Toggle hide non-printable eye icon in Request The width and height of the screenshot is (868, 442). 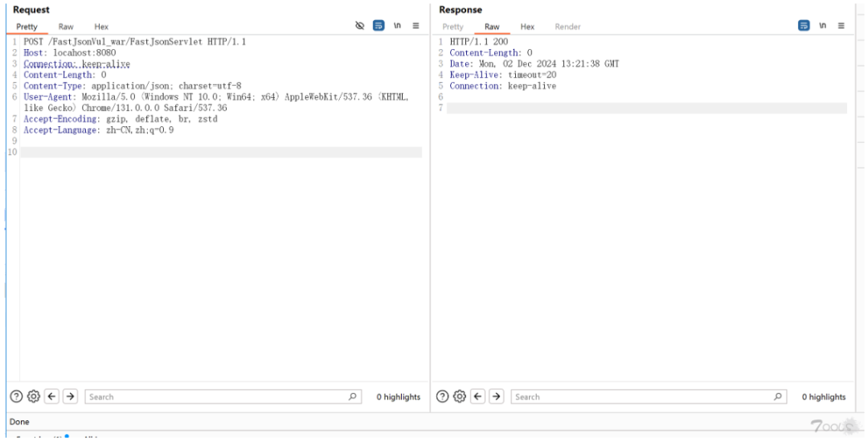[360, 26]
